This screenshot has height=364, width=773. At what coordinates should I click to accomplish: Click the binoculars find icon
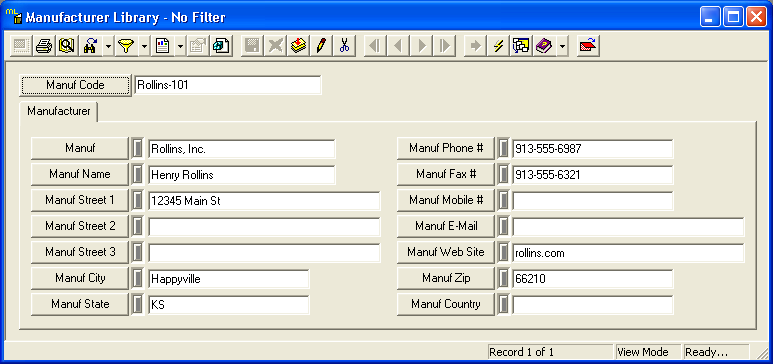(91, 46)
